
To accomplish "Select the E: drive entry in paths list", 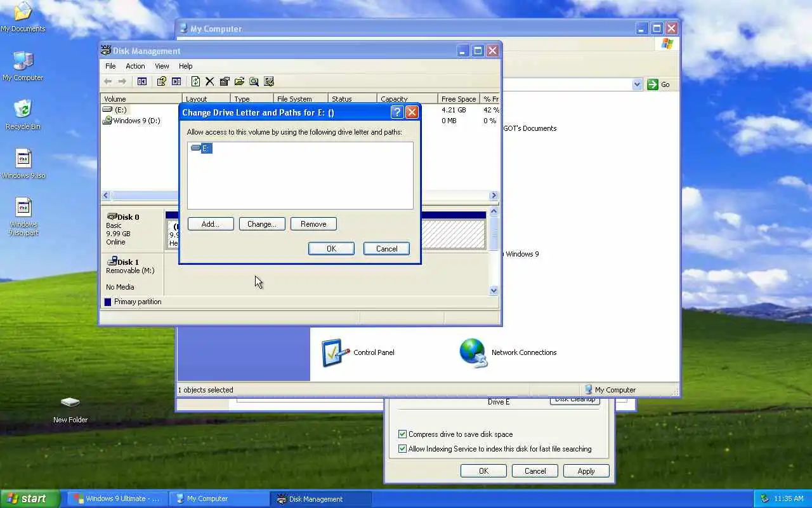I will pyautogui.click(x=201, y=148).
